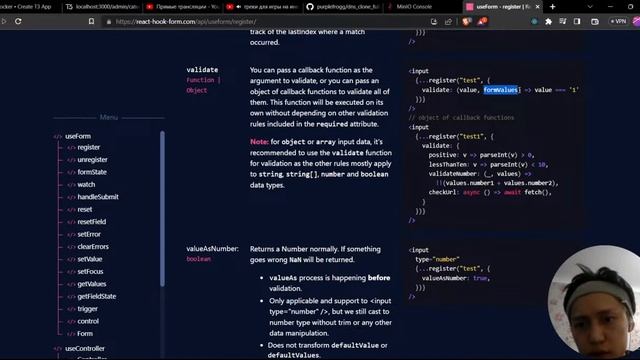The height and width of the screenshot is (360, 640).
Task: Click the 'checkUrl:' line in code
Action: click(490, 192)
